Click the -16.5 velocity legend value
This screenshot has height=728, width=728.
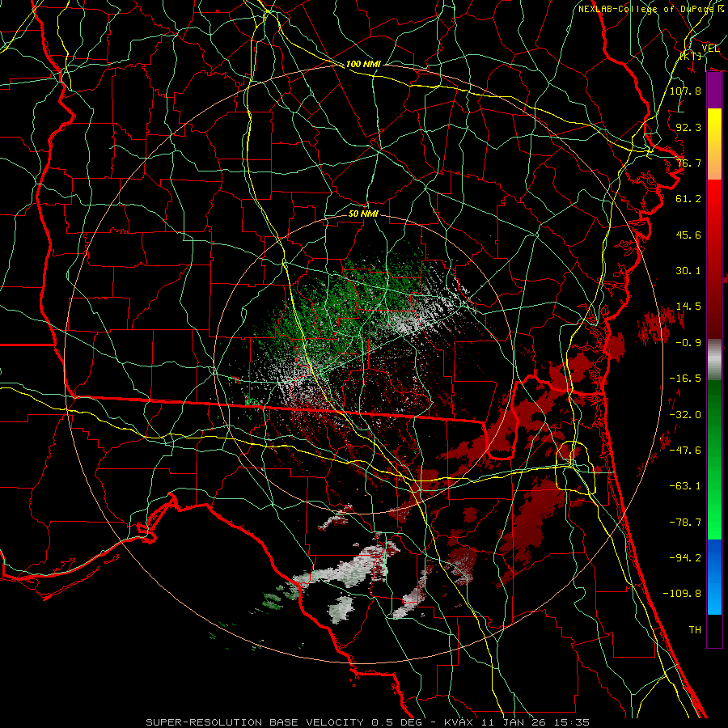tap(685, 379)
